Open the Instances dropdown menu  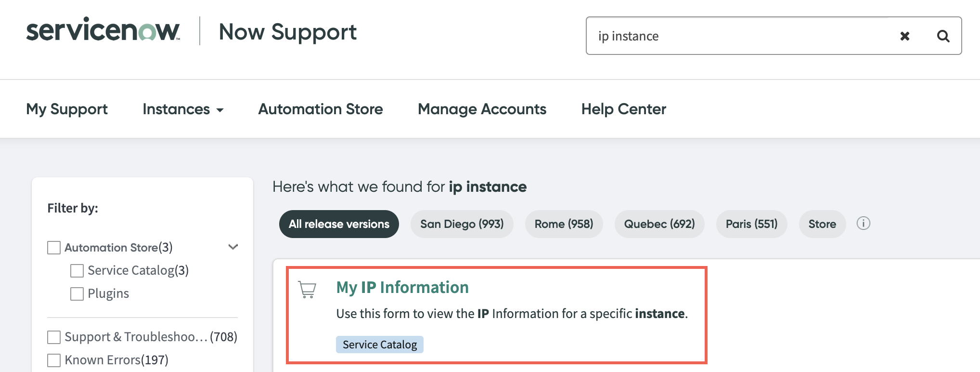(183, 109)
